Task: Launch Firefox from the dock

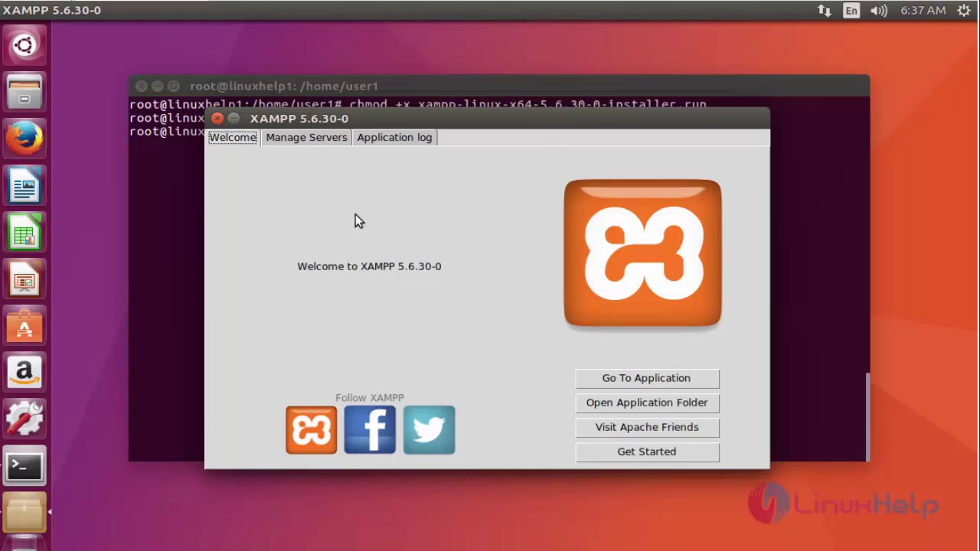Action: (24, 139)
